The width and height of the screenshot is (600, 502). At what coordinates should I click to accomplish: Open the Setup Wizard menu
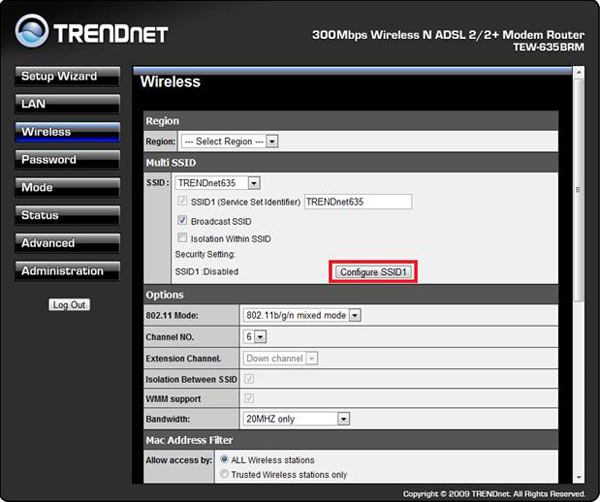[67, 76]
